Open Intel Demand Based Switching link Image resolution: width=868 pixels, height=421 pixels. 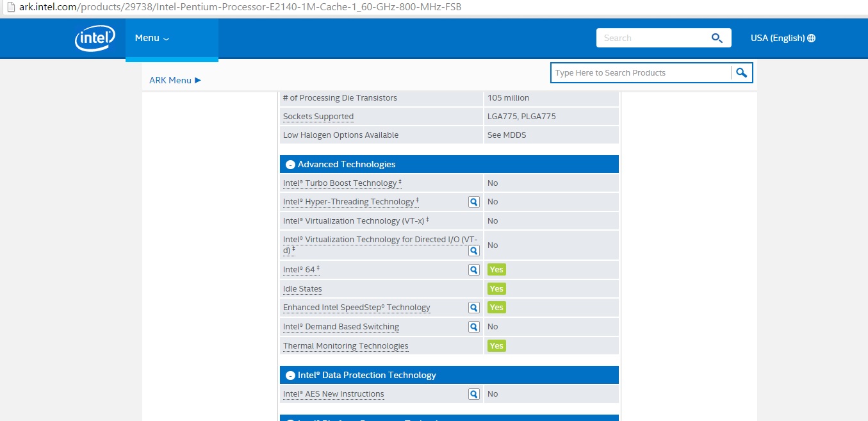click(341, 327)
